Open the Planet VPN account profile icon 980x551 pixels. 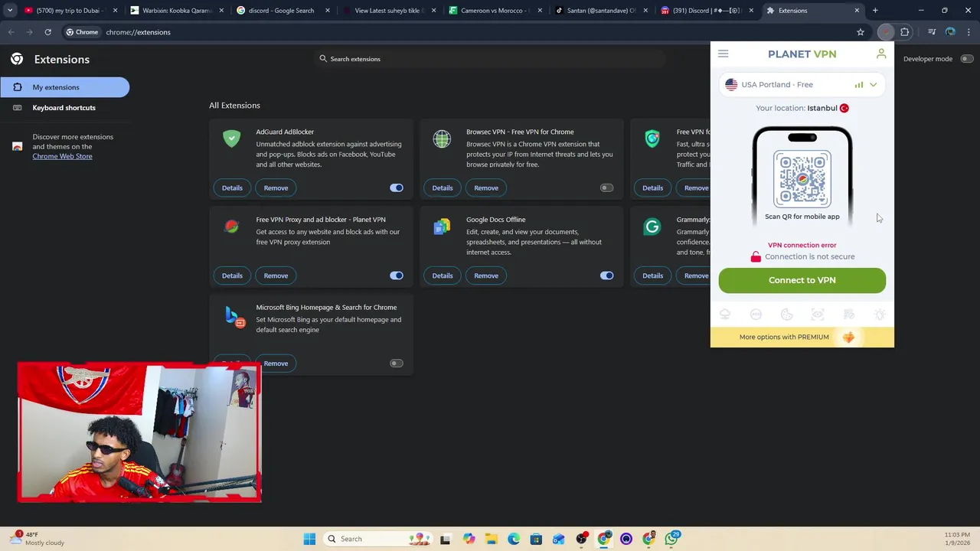(881, 54)
